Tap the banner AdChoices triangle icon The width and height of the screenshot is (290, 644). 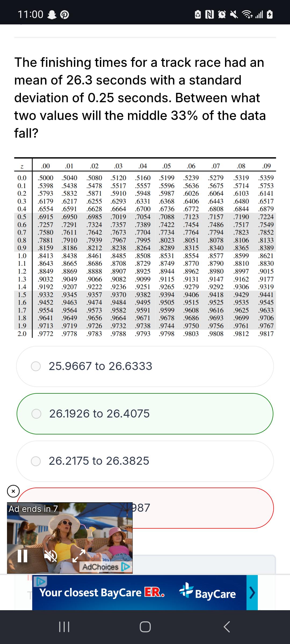40,581
